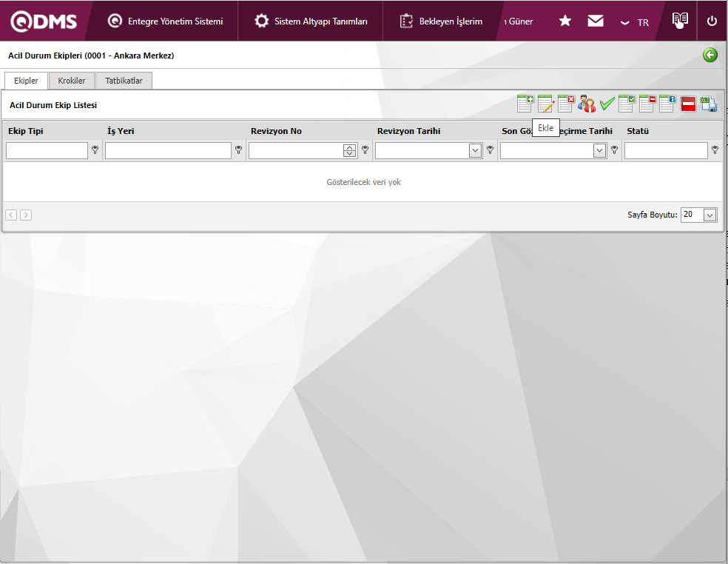This screenshot has height=564, width=728.
Task: Switch to the Ekipler tab
Action: [26, 81]
